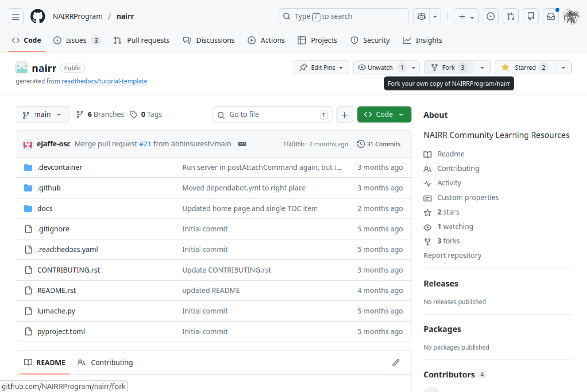
Task: Open the Pull requests tab
Action: point(142,41)
